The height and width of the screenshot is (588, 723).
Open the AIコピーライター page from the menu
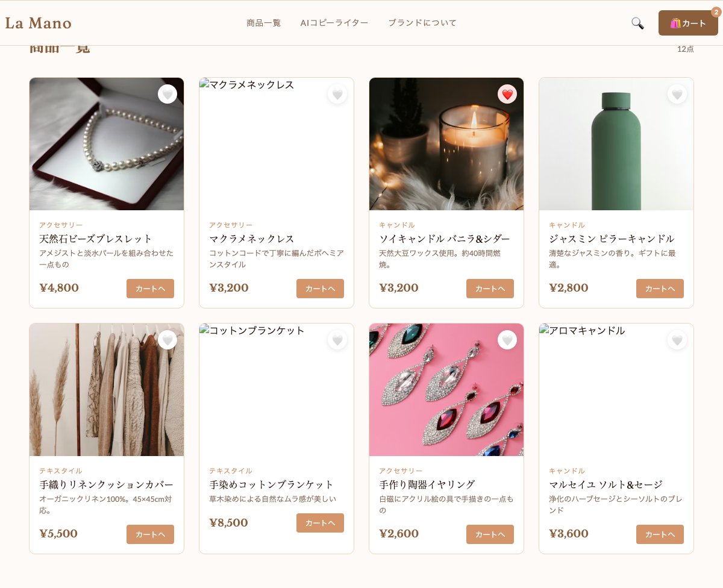coord(334,22)
